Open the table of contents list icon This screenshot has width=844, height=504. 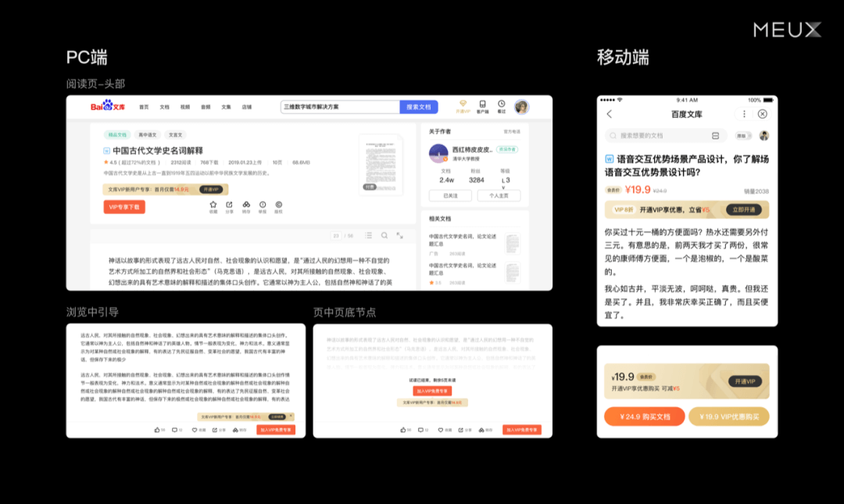(x=368, y=235)
